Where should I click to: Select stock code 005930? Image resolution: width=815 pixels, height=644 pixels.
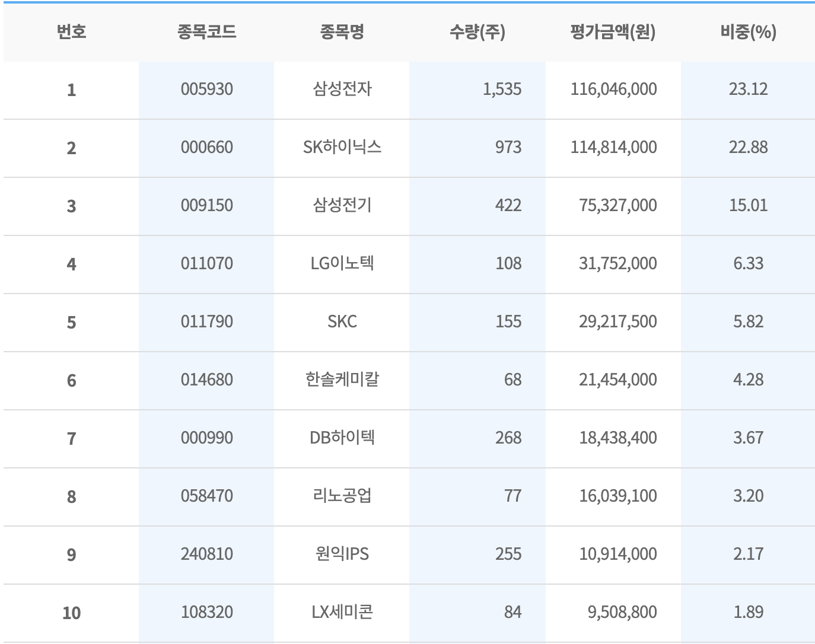click(206, 90)
